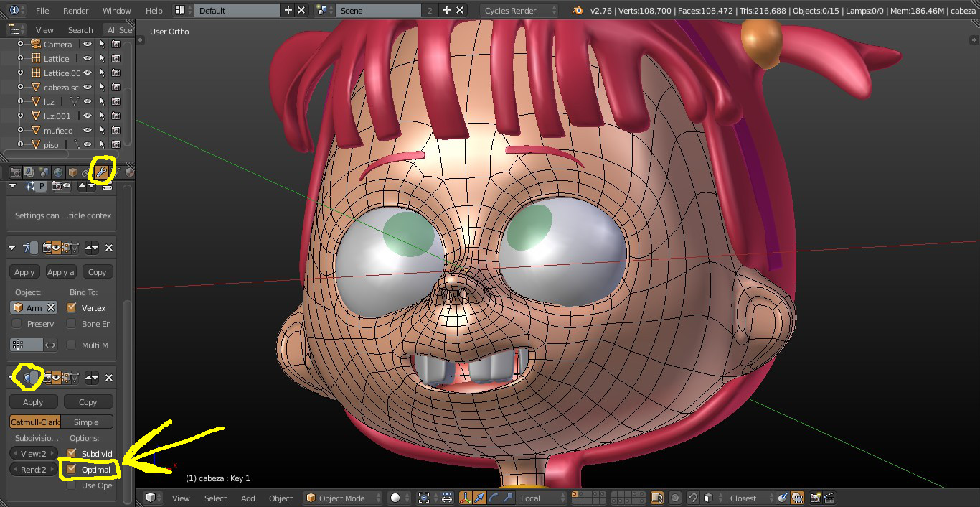Toggle visibility of muñeco object
The width and height of the screenshot is (980, 507).
tap(88, 130)
